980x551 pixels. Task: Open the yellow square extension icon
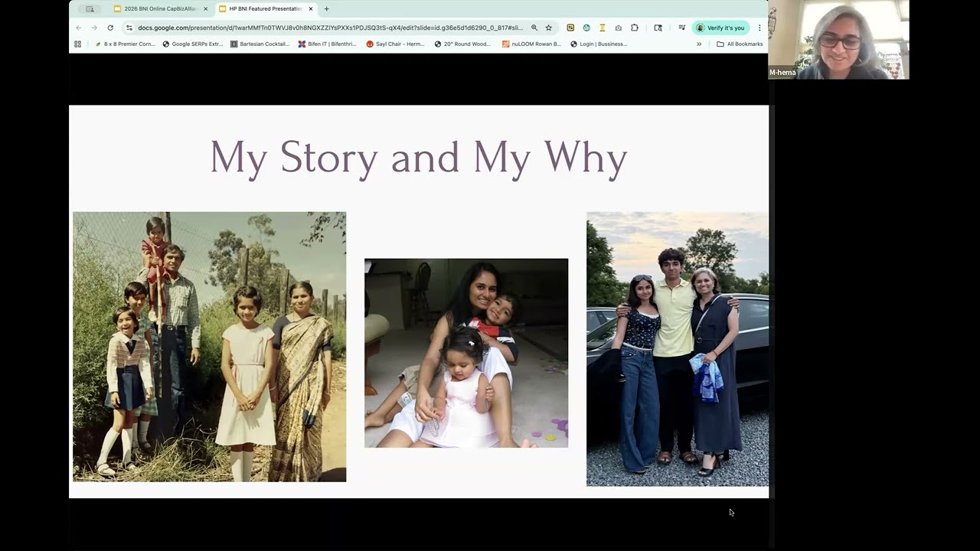(x=570, y=28)
